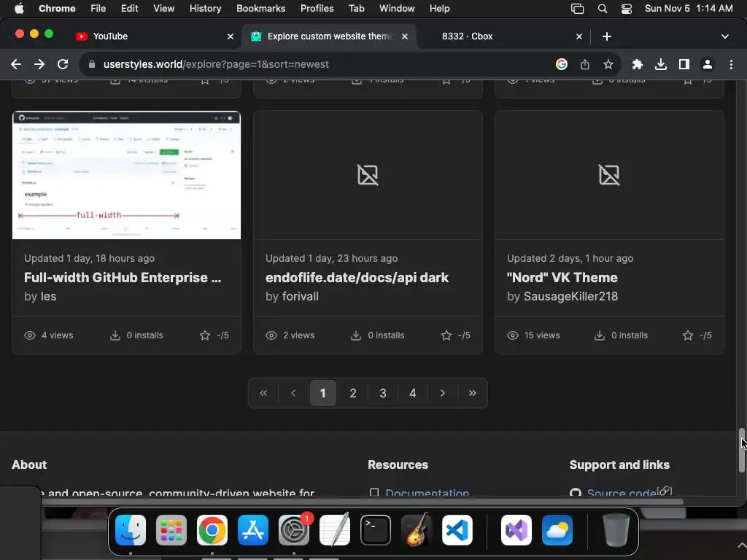Click missing-image icon on Nord VK Theme card
The width and height of the screenshot is (747, 560).
(x=609, y=175)
